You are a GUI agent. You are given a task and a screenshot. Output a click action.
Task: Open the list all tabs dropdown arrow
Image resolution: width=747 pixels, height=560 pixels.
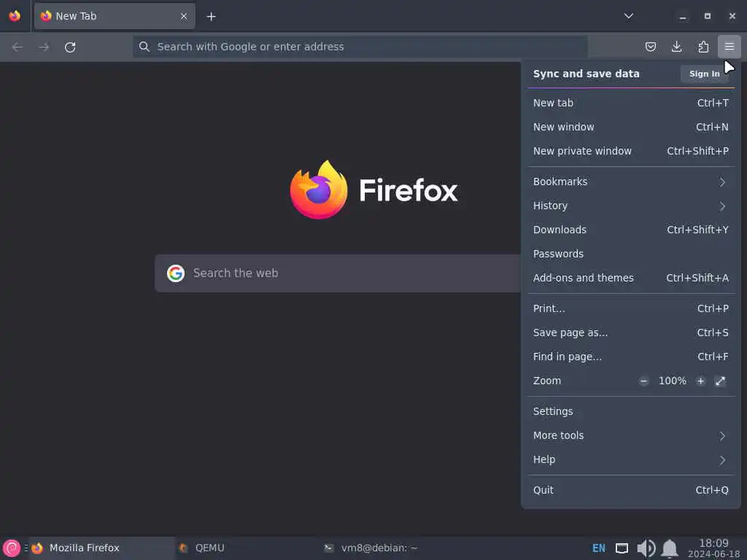point(629,16)
